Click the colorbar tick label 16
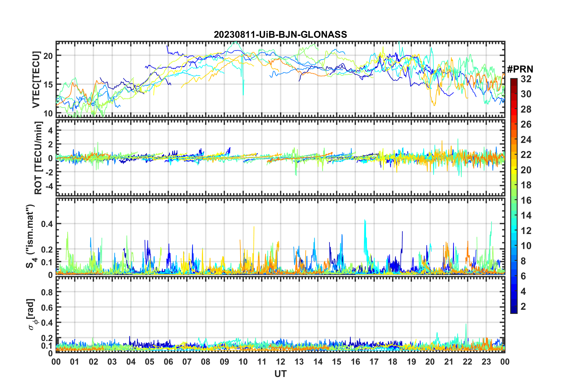The width and height of the screenshot is (561, 392). click(x=526, y=200)
